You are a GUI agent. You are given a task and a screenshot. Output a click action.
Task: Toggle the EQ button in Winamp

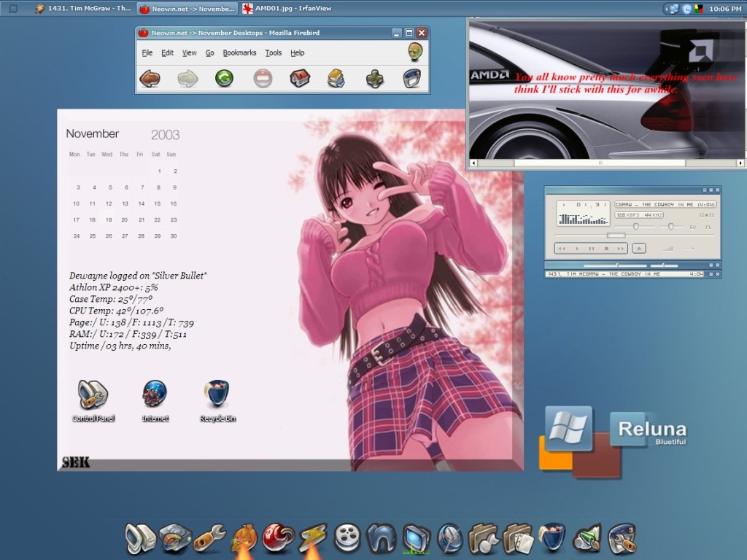point(692,227)
